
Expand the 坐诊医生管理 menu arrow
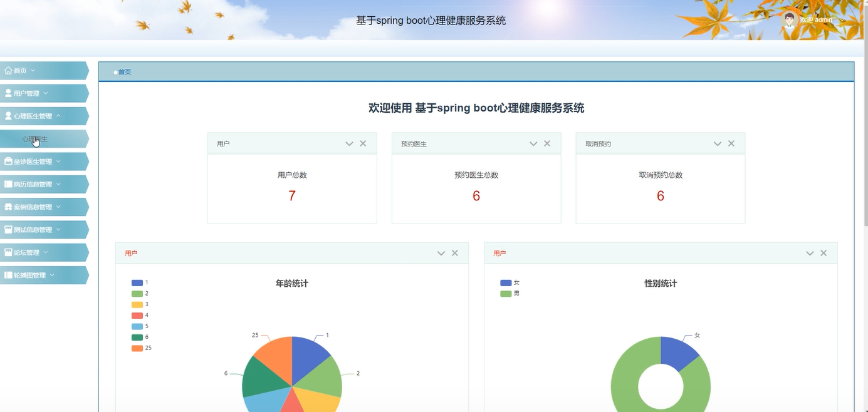(x=58, y=162)
